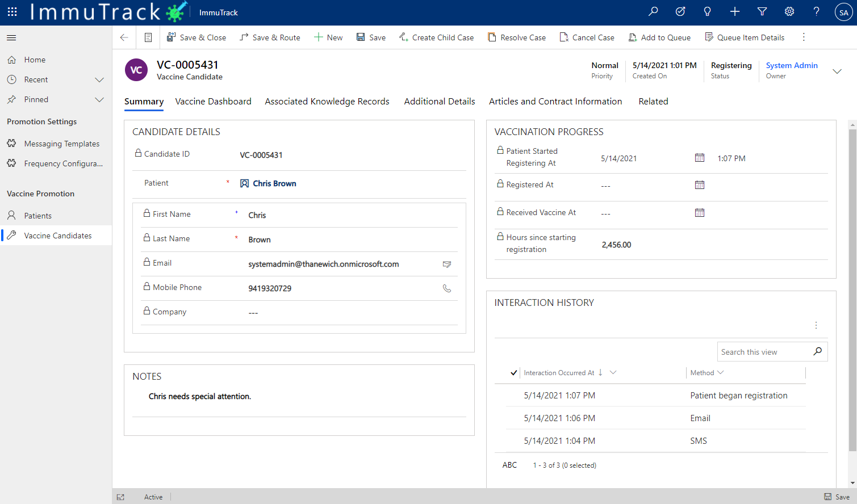Open the settings gear icon
The height and width of the screenshot is (504, 857).
click(789, 11)
